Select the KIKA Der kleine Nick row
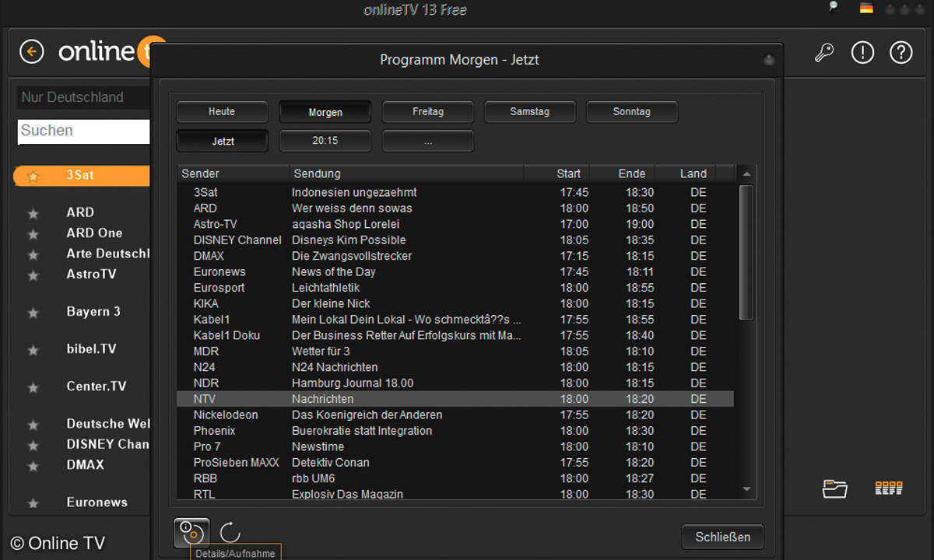Viewport: 934px width, 560px height. pyautogui.click(x=455, y=303)
